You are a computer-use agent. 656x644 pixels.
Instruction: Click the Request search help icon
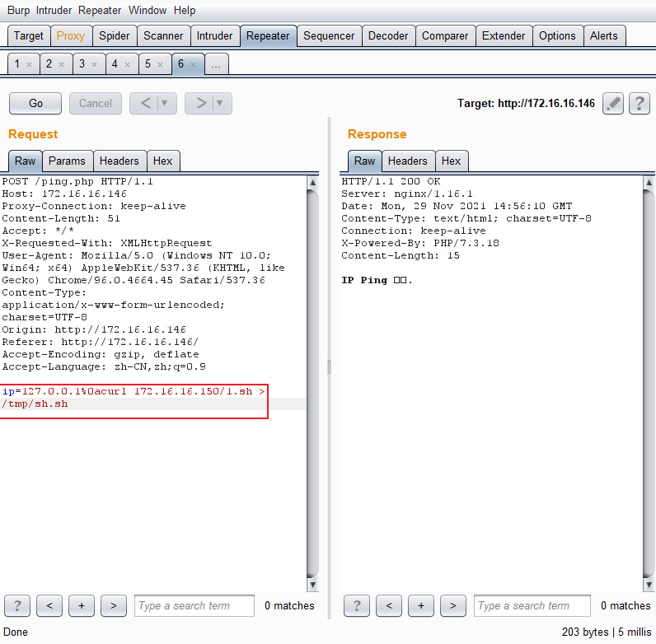pos(17,605)
